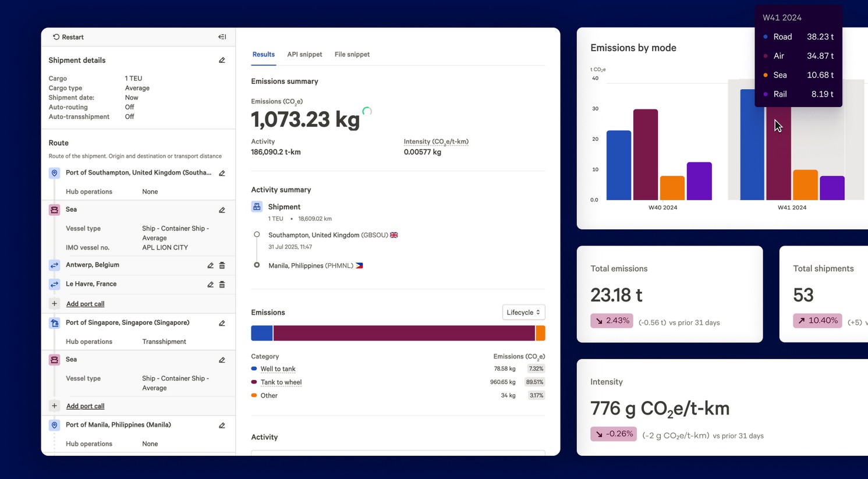Screen dimensions: 868x479
Task: Switch to the API snippet tab
Action: click(x=304, y=55)
